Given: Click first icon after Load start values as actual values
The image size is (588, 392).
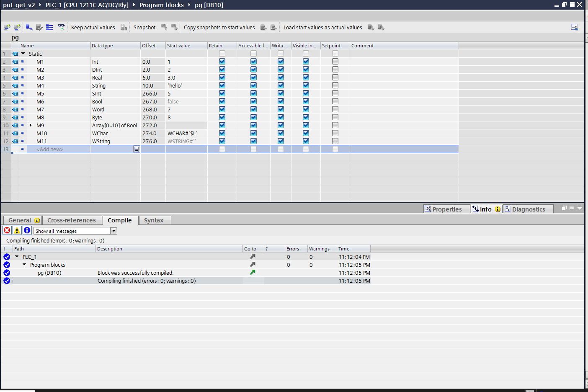Looking at the screenshot, I should [x=371, y=27].
